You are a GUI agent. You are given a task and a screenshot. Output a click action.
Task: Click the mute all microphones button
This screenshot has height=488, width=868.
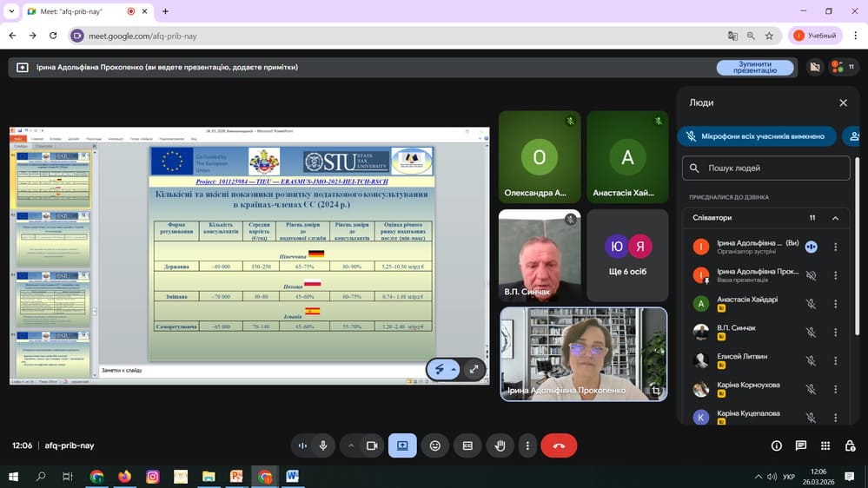click(756, 136)
